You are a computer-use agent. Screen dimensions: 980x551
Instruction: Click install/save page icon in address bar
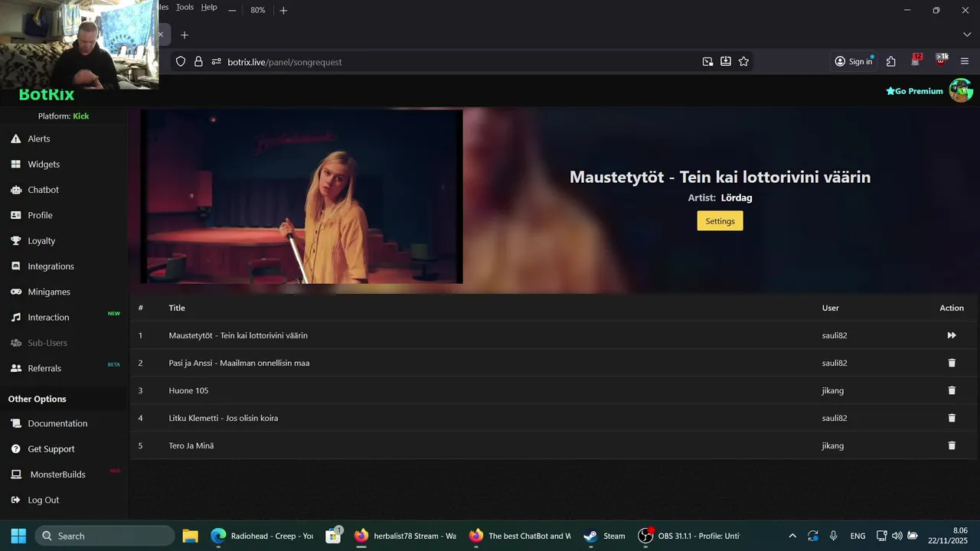coord(726,61)
